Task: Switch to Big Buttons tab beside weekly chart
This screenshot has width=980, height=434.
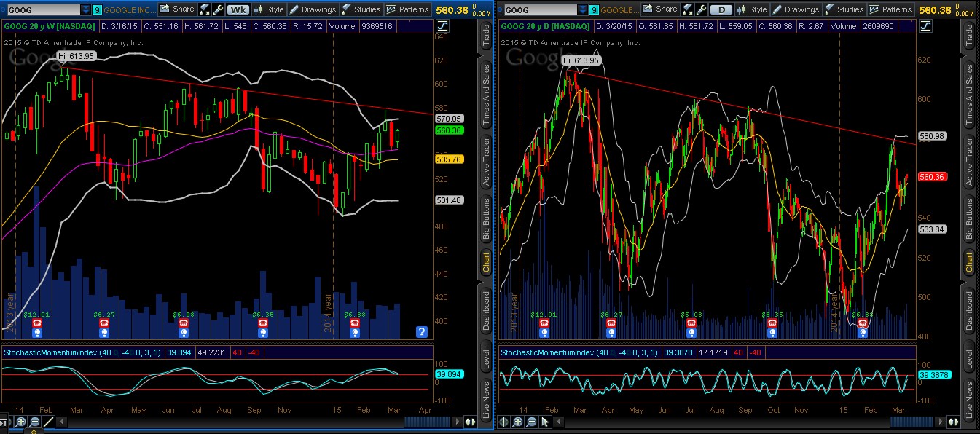Action: pos(486,218)
